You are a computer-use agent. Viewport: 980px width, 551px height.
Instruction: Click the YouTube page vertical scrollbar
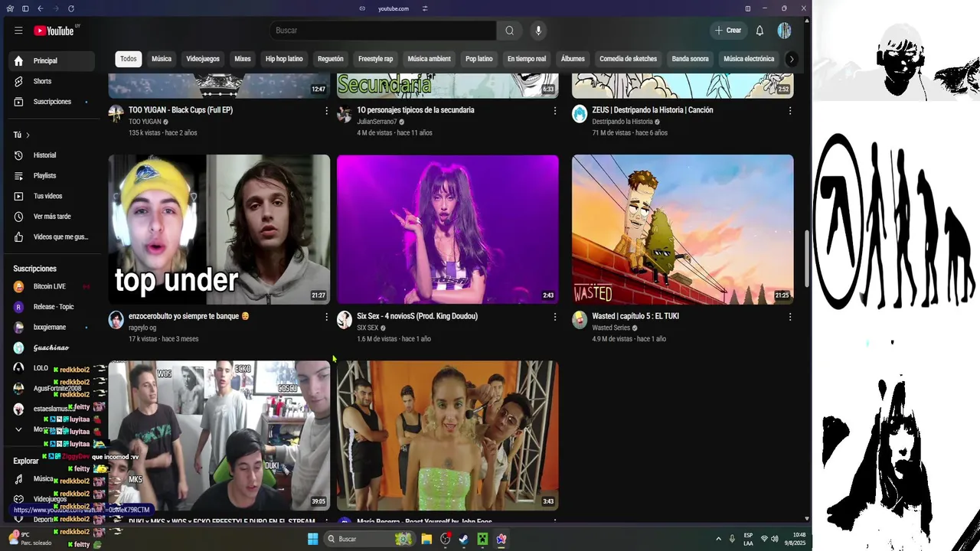[x=805, y=260]
